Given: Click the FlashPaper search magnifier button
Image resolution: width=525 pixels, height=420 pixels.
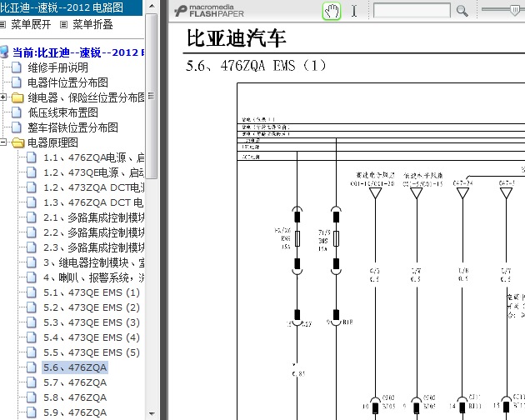Looking at the screenshot, I should click(x=462, y=11).
